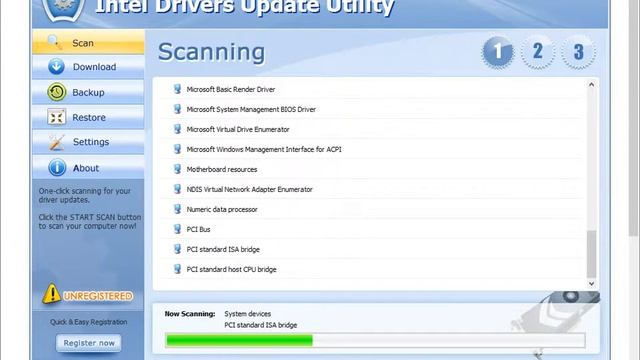This screenshot has width=640, height=360.
Task: Select the PCI Bus entry
Action: 371,229
